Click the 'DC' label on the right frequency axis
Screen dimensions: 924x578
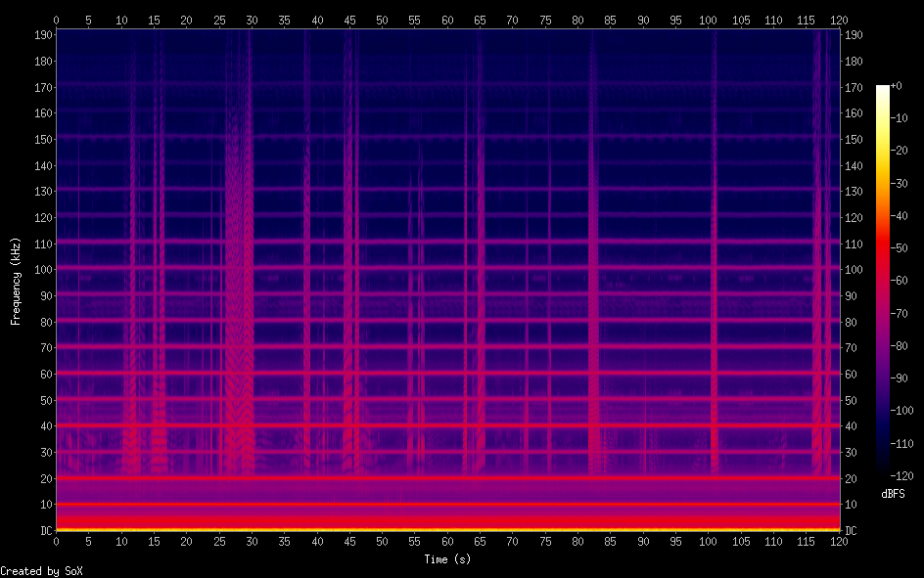point(852,530)
